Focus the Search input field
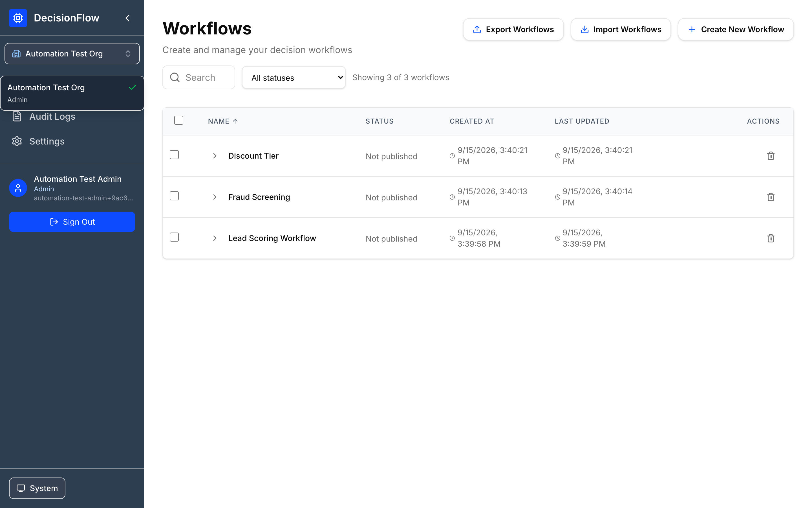Image resolution: width=812 pixels, height=508 pixels. point(199,77)
